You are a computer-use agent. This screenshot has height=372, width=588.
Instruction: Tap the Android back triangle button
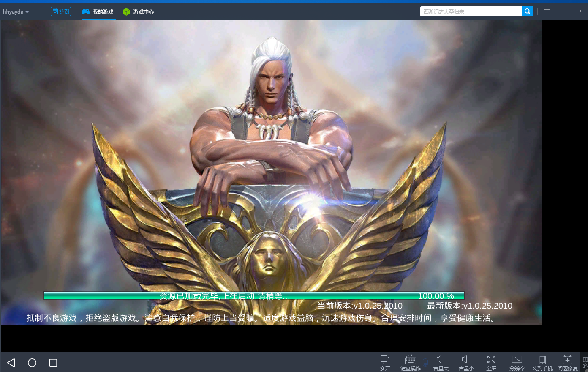coord(11,363)
